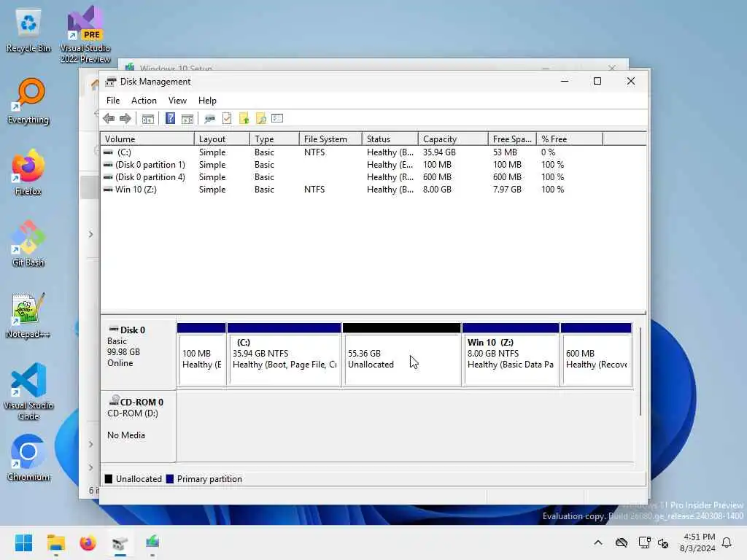Open Firefox from the taskbar
This screenshot has height=560, width=747.
pyautogui.click(x=88, y=542)
